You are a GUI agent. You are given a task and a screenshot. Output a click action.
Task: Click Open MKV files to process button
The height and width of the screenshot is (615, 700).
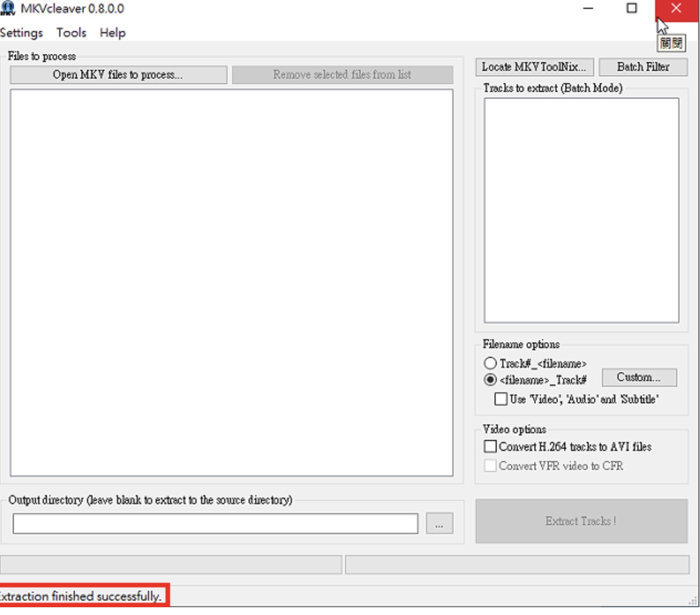click(118, 75)
